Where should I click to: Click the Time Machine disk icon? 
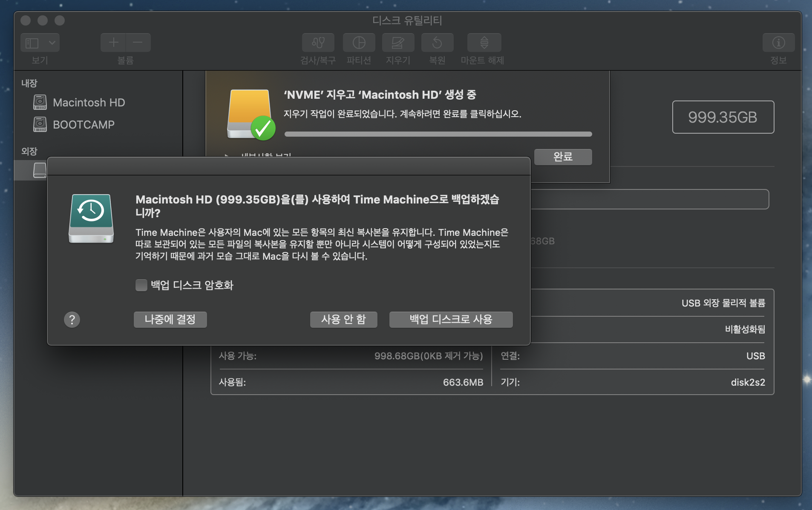pyautogui.click(x=91, y=218)
